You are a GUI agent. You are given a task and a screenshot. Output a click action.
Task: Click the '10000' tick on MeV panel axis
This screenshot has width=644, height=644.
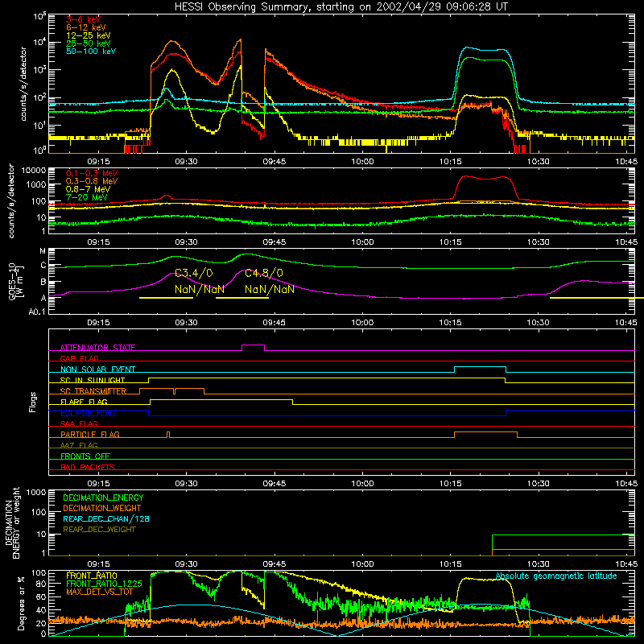pyautogui.click(x=33, y=171)
